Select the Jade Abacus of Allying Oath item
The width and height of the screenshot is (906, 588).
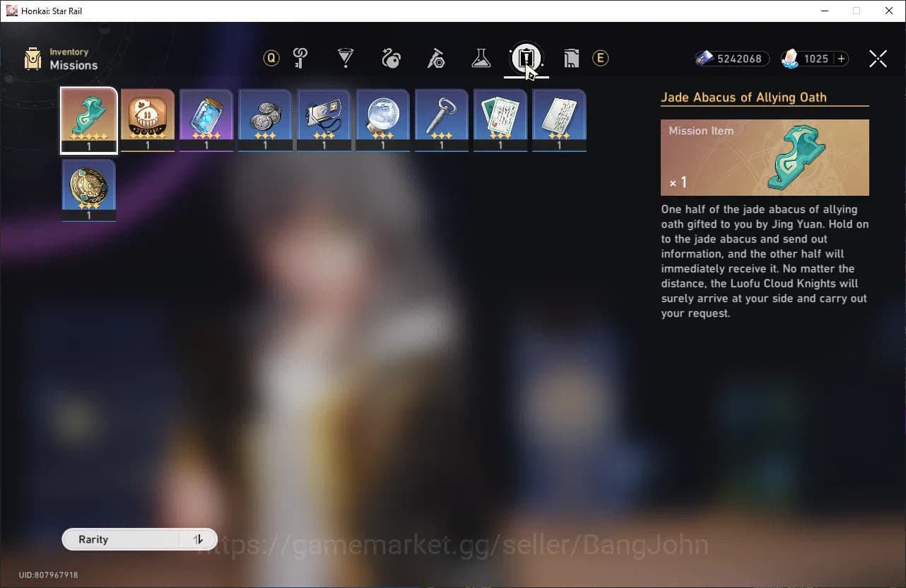pos(89,120)
